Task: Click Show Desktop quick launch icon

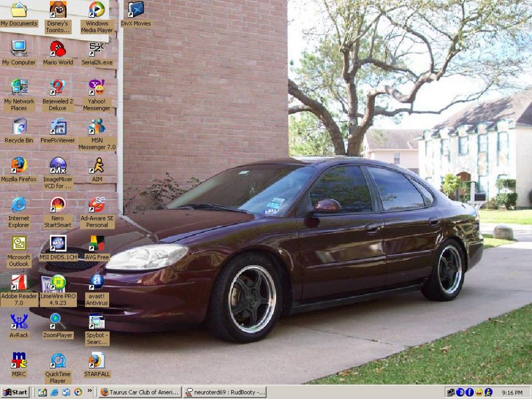Action: point(66,392)
